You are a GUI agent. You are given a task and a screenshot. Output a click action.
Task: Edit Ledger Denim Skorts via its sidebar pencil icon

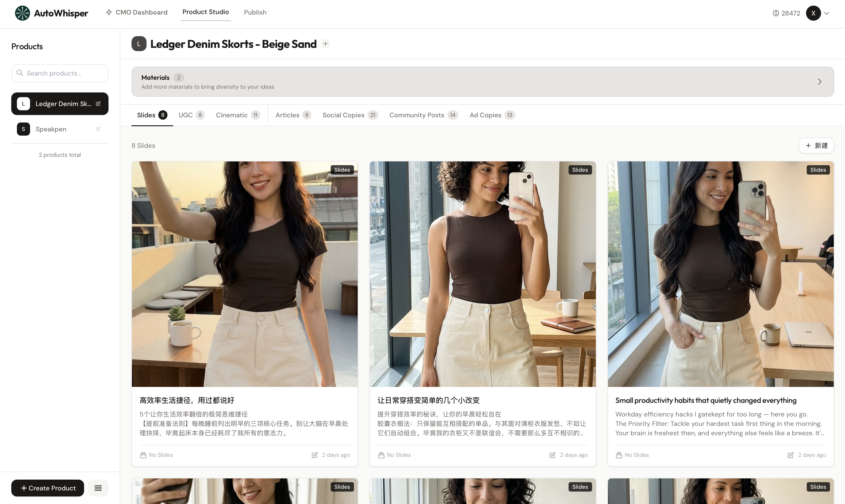(x=98, y=103)
